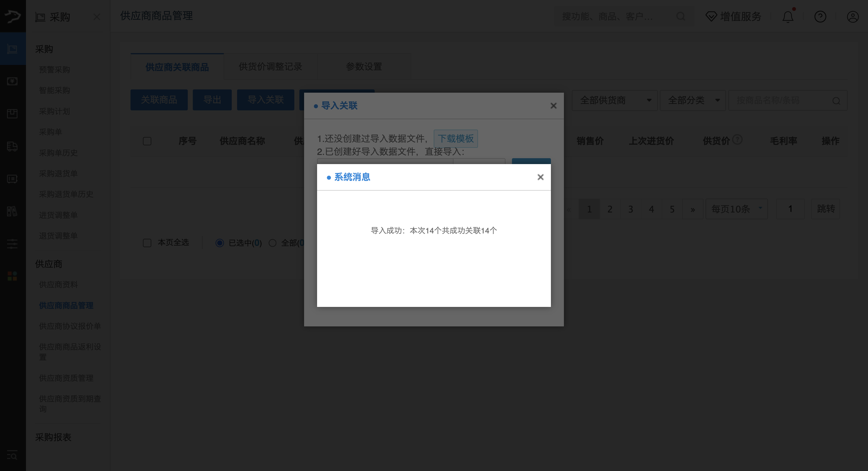Open 供应商资质到期查询 in the sidebar
The width and height of the screenshot is (868, 471).
point(70,404)
